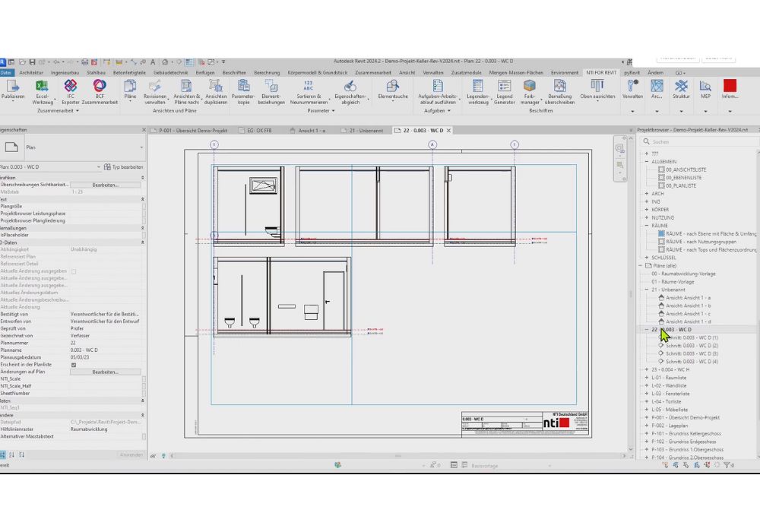Click the 'Typ bearbeiten' button
760x532 pixels.
coord(123,166)
